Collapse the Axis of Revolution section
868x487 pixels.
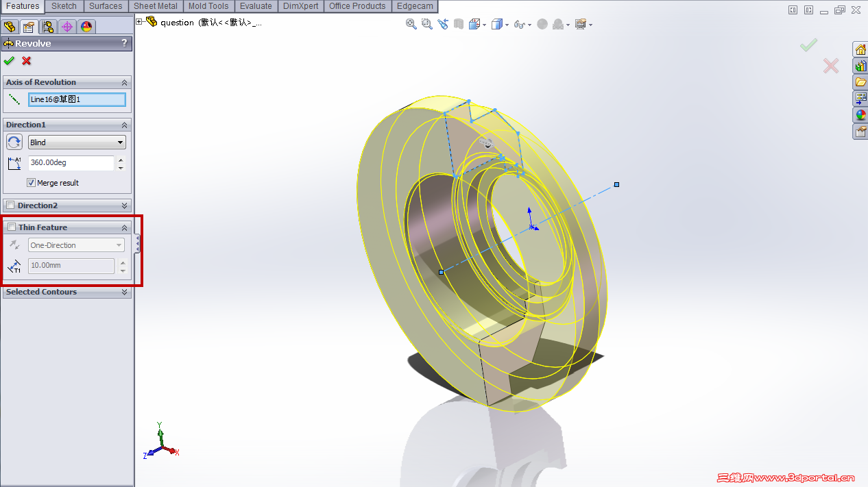click(125, 82)
